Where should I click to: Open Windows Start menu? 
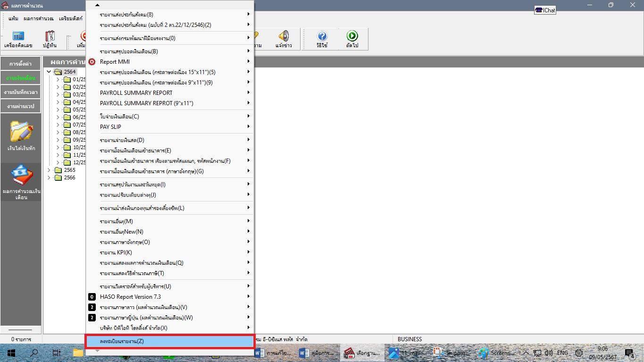(x=11, y=353)
